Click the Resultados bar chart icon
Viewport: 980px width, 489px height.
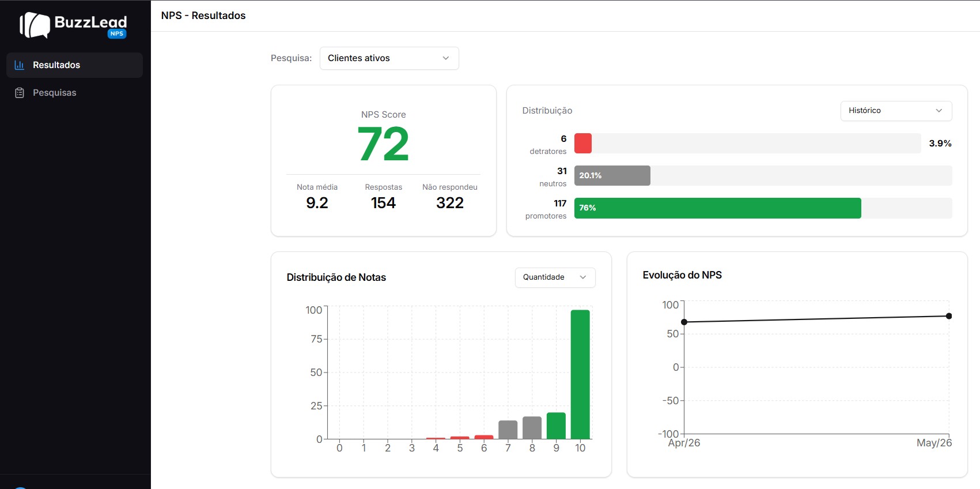19,65
